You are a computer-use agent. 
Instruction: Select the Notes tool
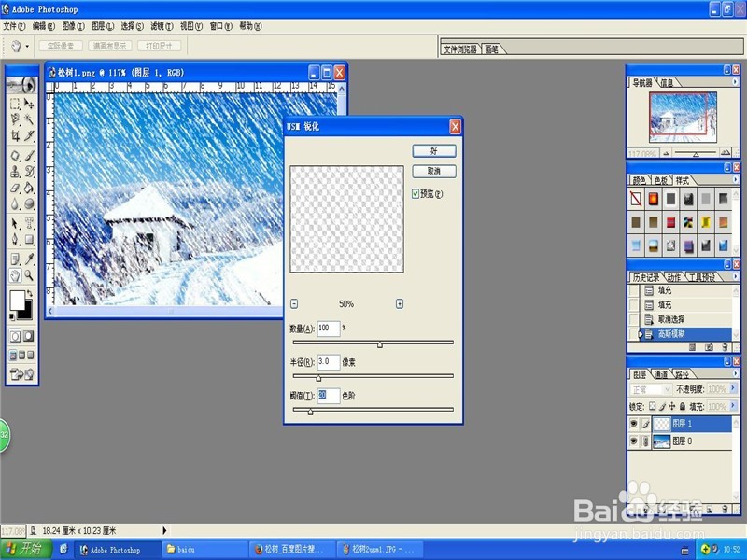[15, 259]
